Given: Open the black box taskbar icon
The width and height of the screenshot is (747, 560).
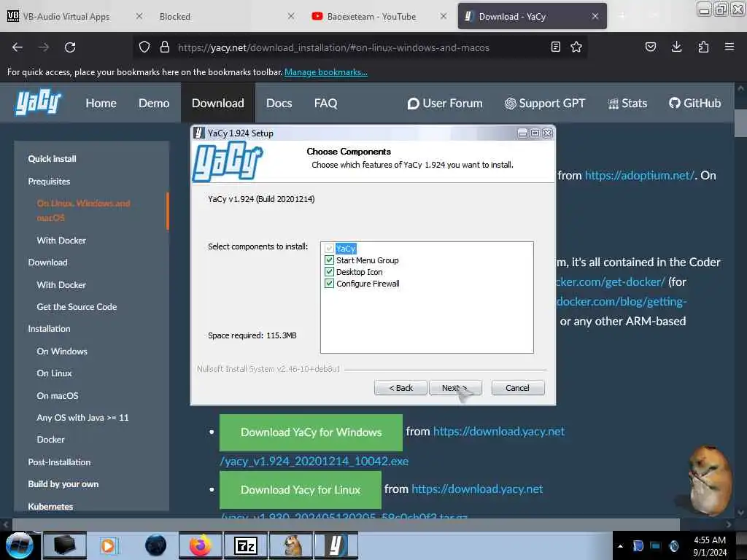Looking at the screenshot, I should pyautogui.click(x=65, y=545).
